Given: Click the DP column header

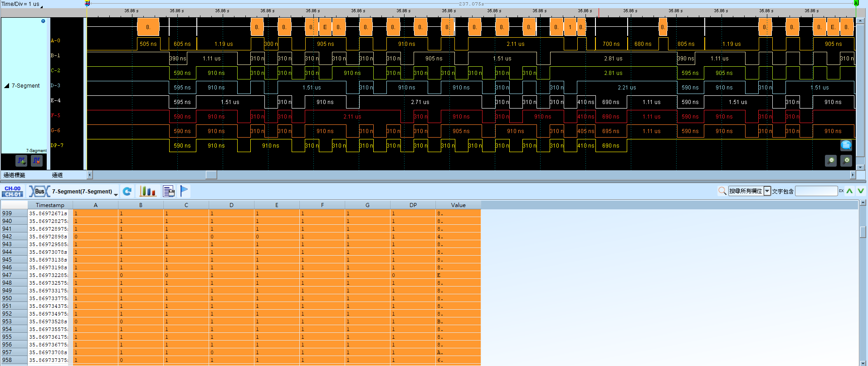Looking at the screenshot, I should pos(413,205).
